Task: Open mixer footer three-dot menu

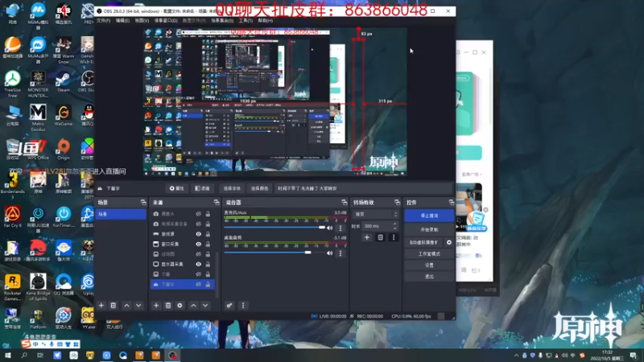Action: click(x=243, y=306)
